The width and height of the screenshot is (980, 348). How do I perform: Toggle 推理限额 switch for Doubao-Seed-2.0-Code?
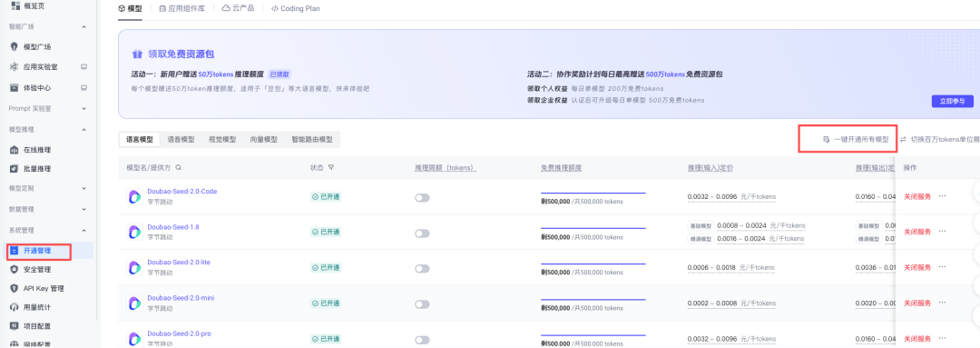click(422, 198)
